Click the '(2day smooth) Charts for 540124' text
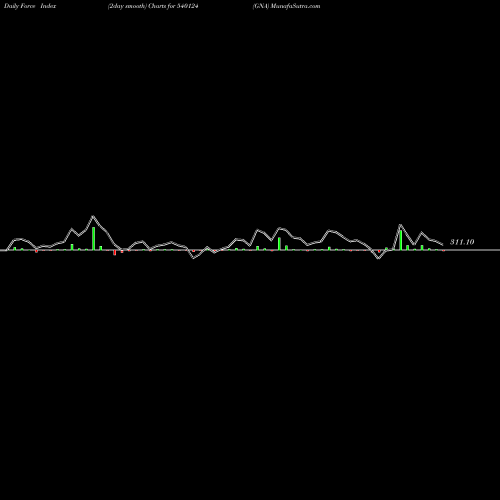The height and width of the screenshot is (500, 500). [153, 6]
